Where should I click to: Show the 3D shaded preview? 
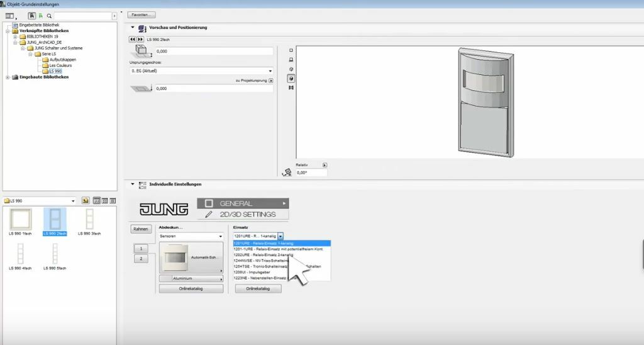[x=291, y=79]
